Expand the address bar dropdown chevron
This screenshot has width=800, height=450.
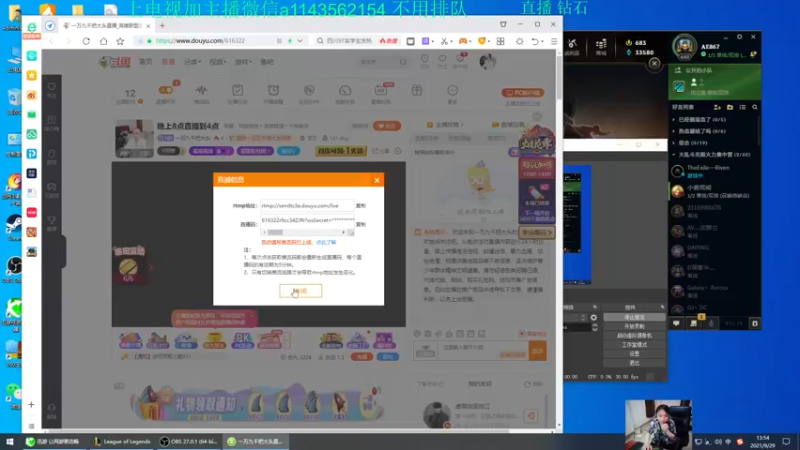[x=300, y=41]
